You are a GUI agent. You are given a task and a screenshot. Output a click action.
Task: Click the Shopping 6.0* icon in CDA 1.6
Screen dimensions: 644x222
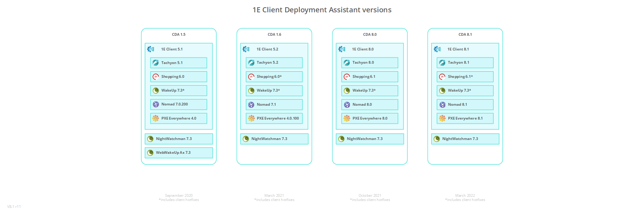[251, 77]
